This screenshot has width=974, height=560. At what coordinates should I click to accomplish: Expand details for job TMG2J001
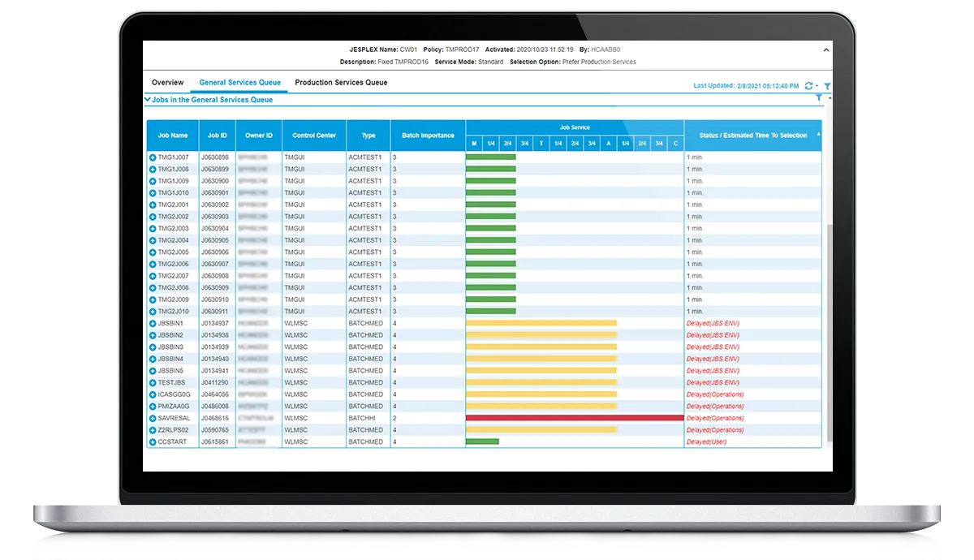click(x=153, y=205)
